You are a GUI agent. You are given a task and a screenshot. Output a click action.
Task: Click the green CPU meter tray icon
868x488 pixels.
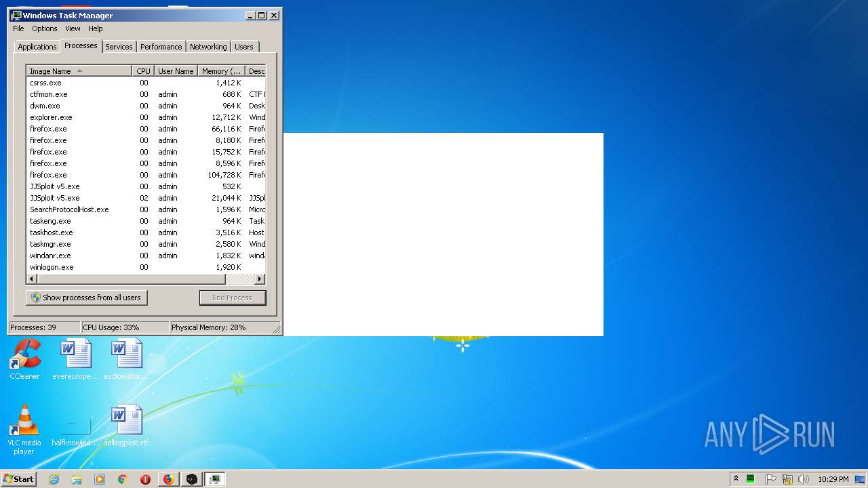click(x=751, y=479)
